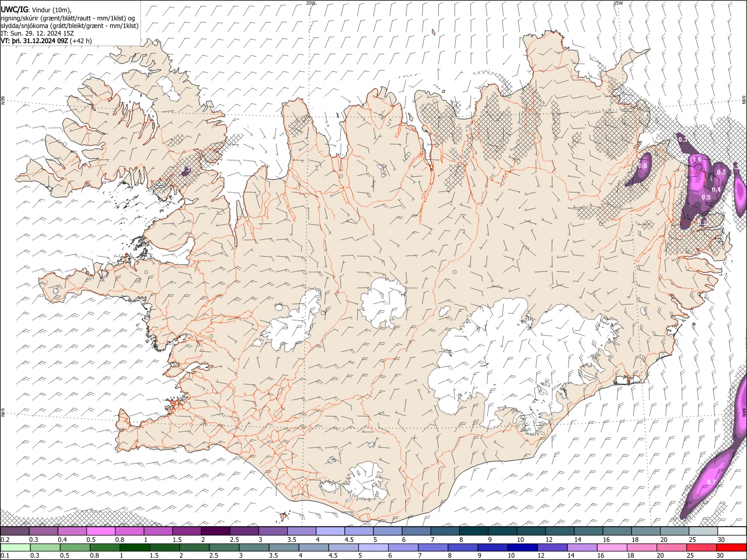The width and height of the screenshot is (747, 560).
Task: Pick the darkest green swatch labeled 1 on the lower scale
Action: pyautogui.click(x=134, y=547)
